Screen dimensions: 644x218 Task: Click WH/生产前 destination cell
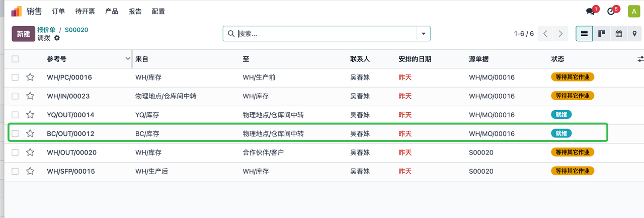click(x=259, y=77)
